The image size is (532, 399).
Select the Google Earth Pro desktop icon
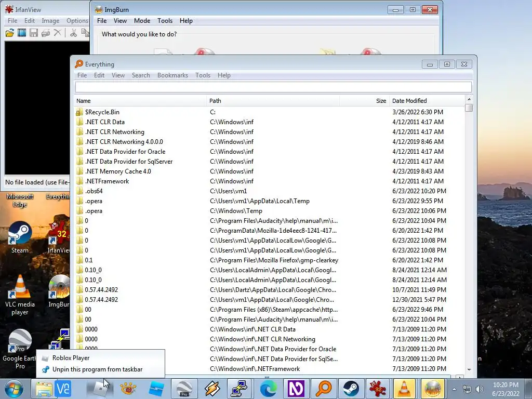pyautogui.click(x=20, y=349)
